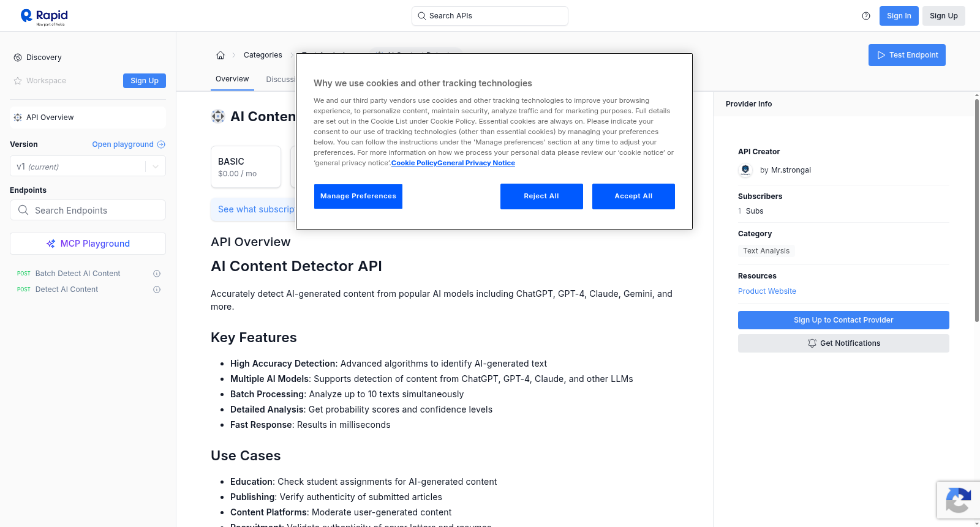Viewport: 980px width, 527px height.
Task: Click Sign Up to Contact Provider
Action: point(843,320)
